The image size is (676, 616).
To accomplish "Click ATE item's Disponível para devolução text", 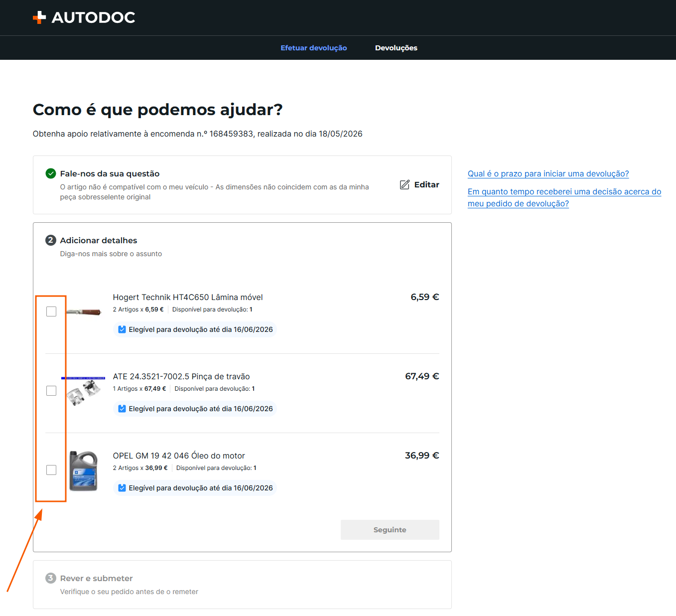I will (x=215, y=389).
